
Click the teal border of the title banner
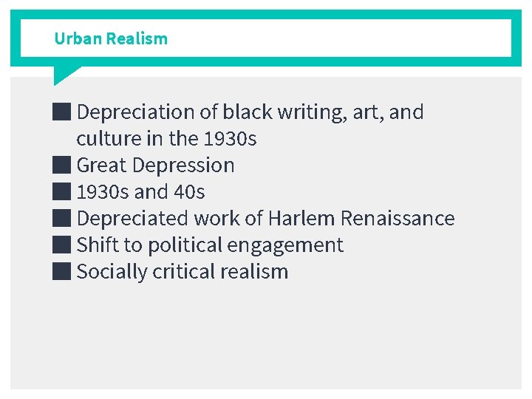pos(266,15)
